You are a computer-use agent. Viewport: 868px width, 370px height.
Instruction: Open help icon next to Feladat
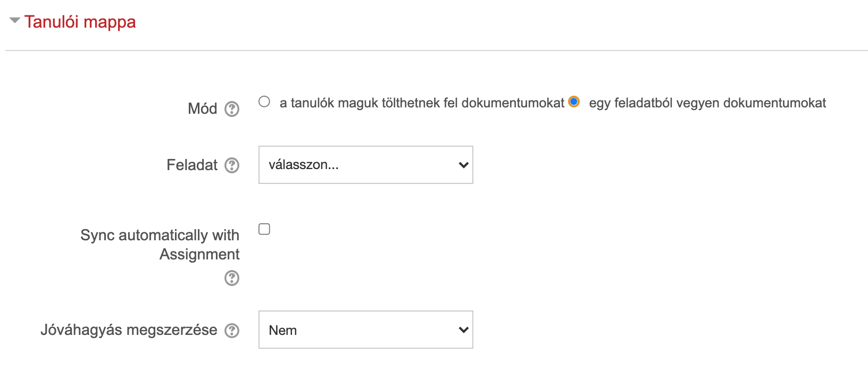(x=232, y=165)
